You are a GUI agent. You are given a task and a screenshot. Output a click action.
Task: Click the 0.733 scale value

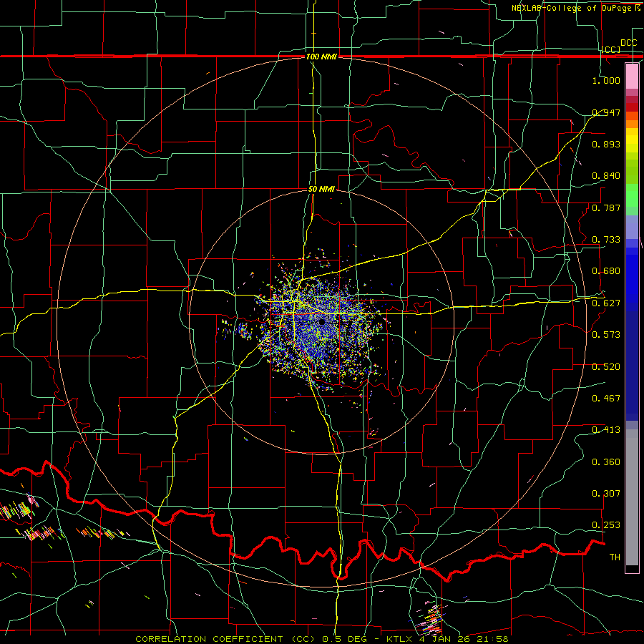pos(606,240)
